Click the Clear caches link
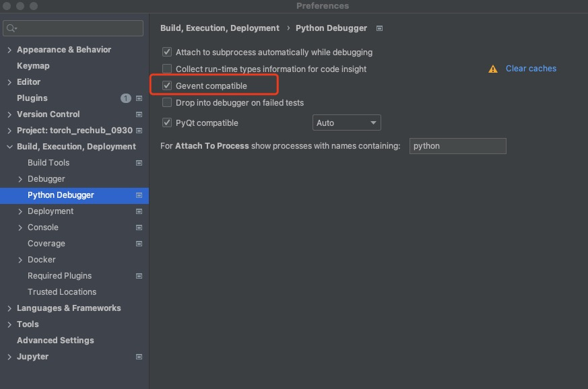The height and width of the screenshot is (389, 588). pyautogui.click(x=531, y=69)
